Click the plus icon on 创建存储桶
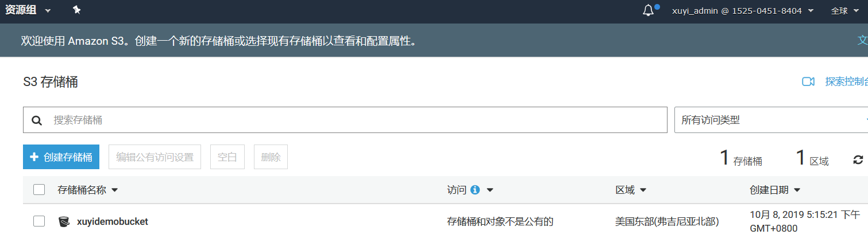 34,157
